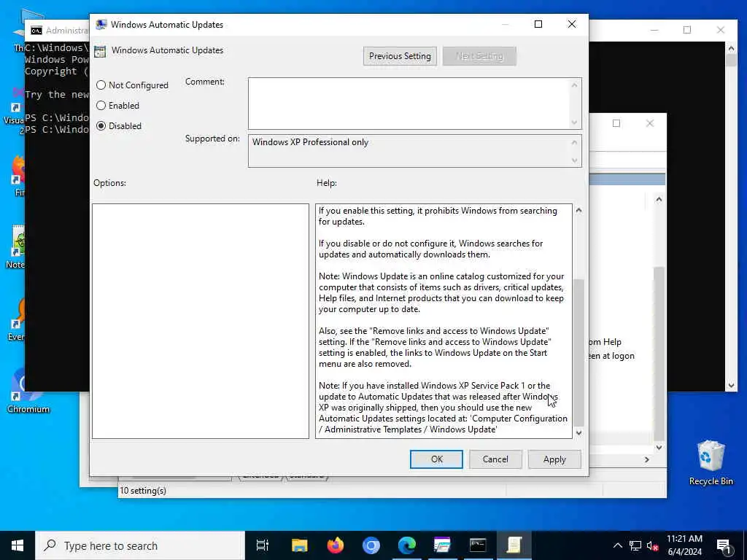This screenshot has width=747, height=560.
Task: Apply the policy setting
Action: [x=554, y=459]
